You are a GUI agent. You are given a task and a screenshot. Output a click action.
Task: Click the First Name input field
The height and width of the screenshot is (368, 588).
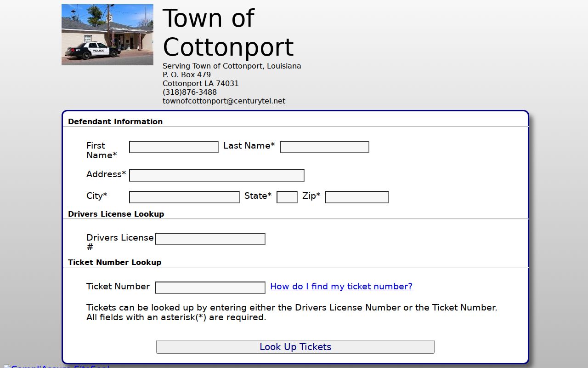coord(174,147)
